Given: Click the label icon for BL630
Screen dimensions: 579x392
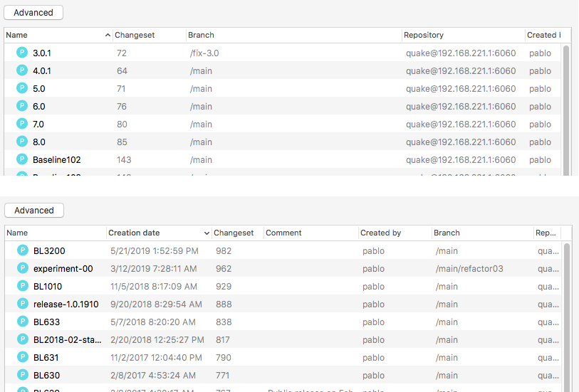Looking at the screenshot, I should coord(23,375).
